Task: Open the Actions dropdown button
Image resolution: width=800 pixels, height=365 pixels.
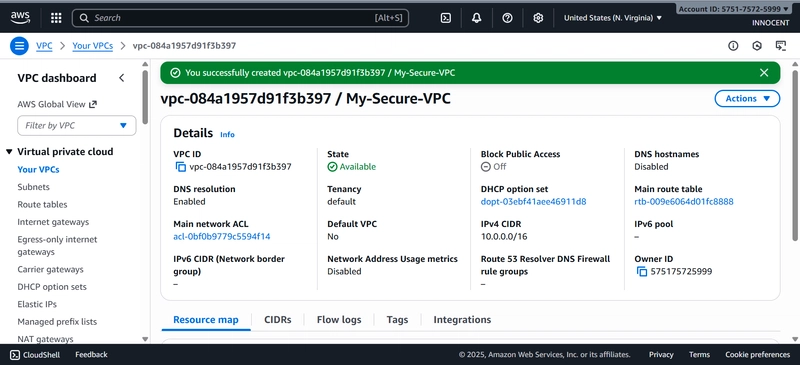Action: [747, 99]
